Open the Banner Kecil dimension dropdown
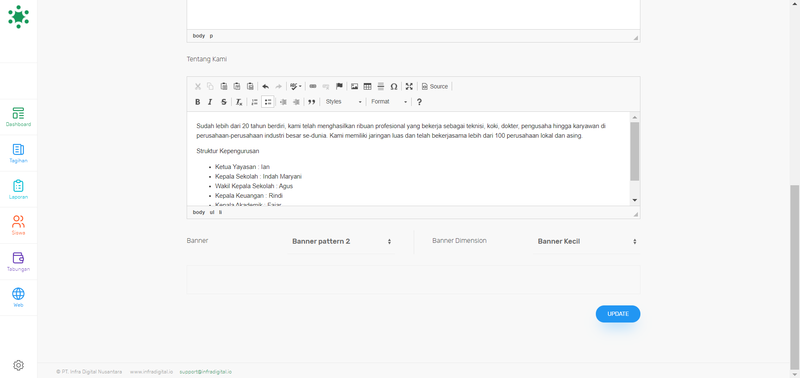800x378 pixels. [x=587, y=241]
